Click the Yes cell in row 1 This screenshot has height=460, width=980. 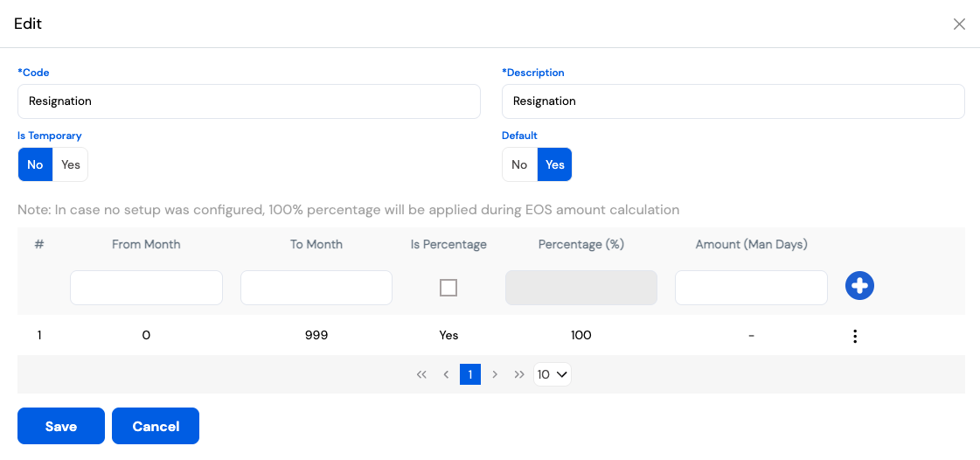(448, 335)
